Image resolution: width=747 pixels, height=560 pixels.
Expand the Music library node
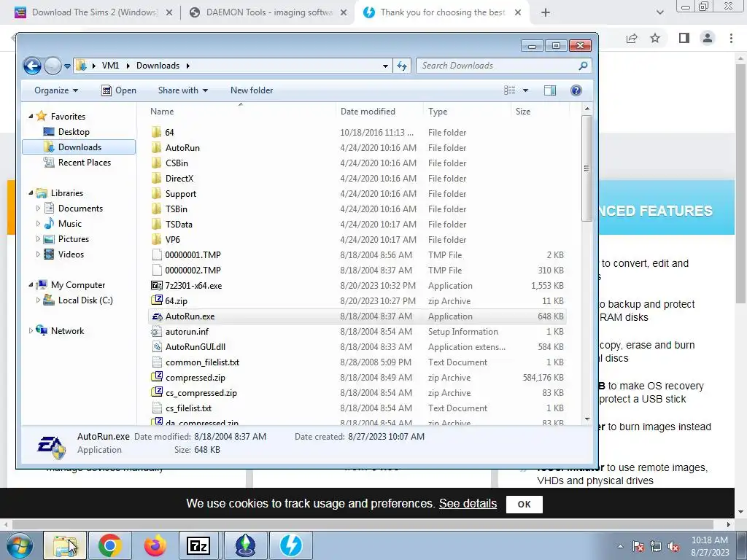(x=38, y=223)
